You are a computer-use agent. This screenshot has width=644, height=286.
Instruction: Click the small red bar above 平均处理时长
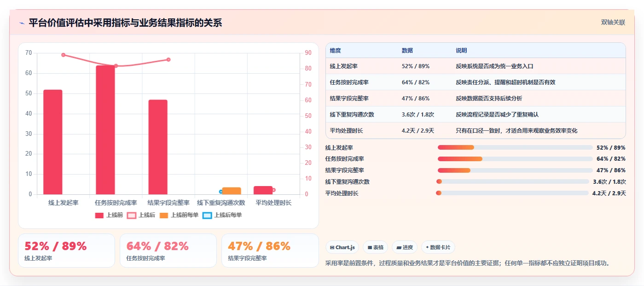point(263,190)
